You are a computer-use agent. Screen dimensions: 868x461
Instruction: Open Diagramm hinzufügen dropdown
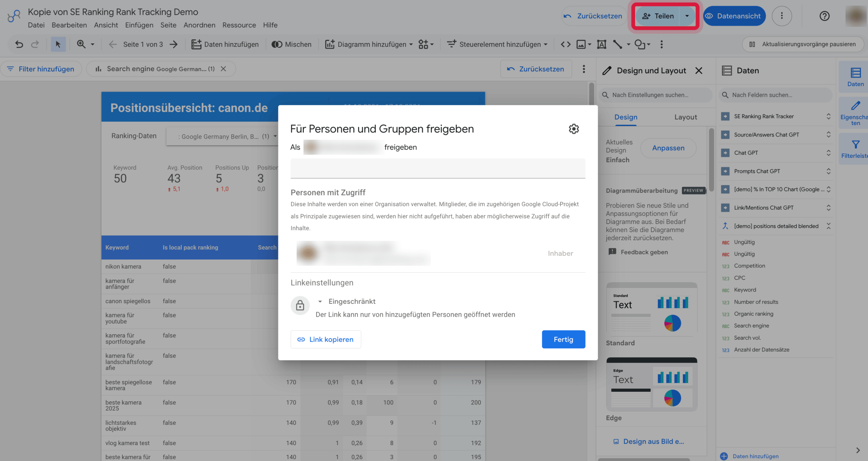(369, 44)
